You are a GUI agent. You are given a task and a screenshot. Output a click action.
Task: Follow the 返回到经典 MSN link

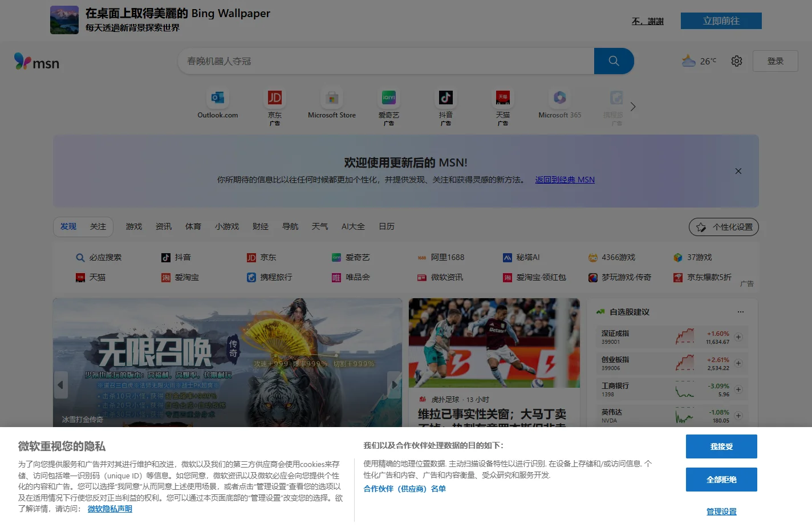[565, 180]
